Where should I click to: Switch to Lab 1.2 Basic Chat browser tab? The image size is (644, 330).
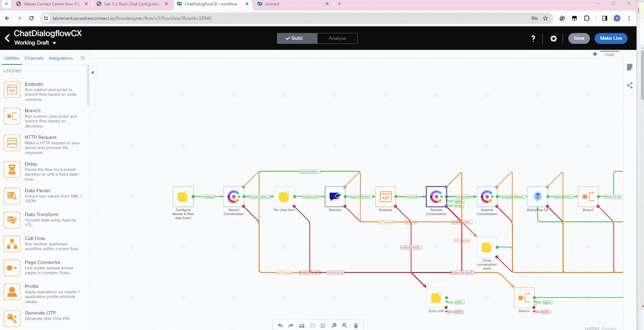point(132,4)
